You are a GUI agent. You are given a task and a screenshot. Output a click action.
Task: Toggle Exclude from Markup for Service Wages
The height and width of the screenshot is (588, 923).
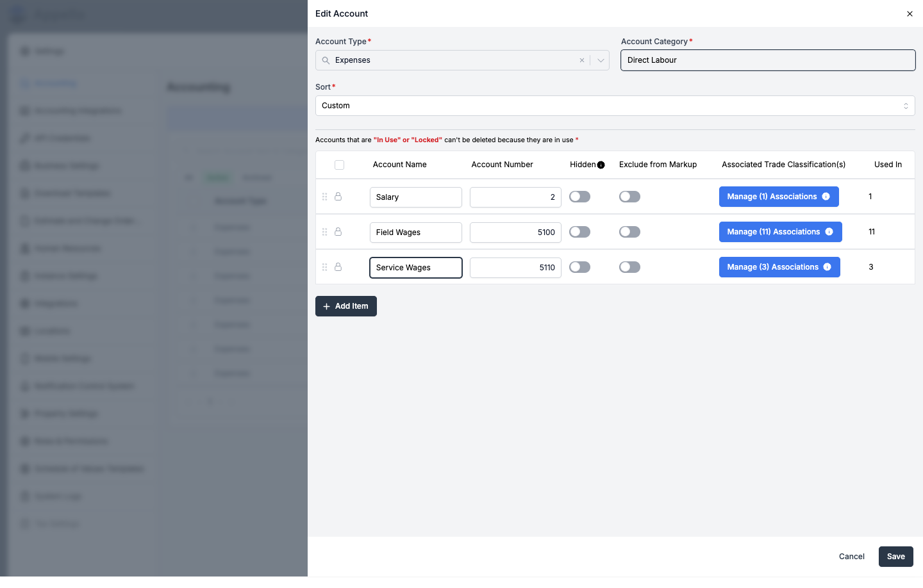click(629, 267)
